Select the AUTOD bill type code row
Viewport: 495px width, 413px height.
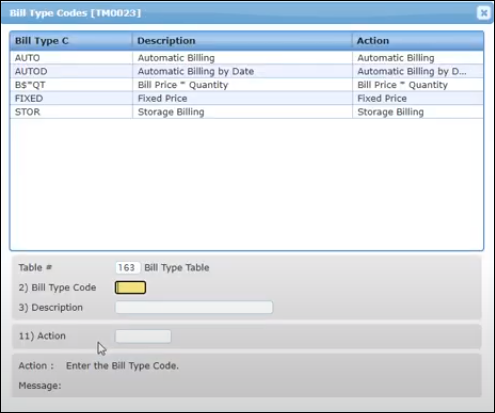coord(247,71)
